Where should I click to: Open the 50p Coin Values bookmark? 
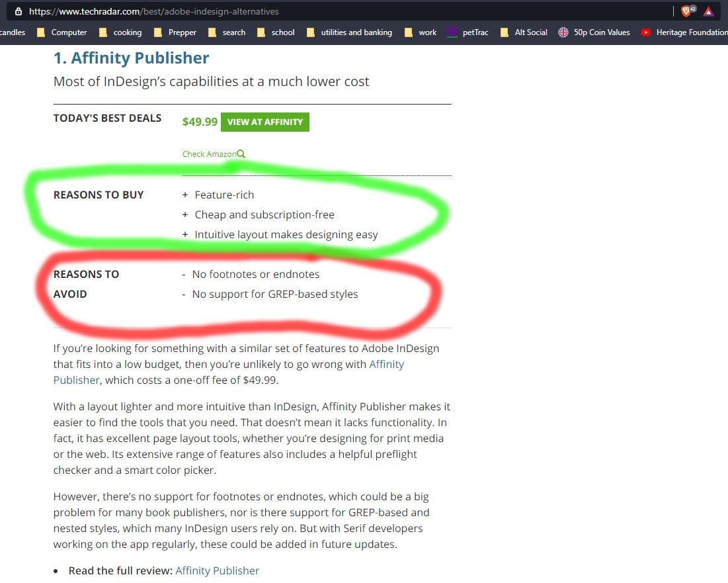click(594, 32)
